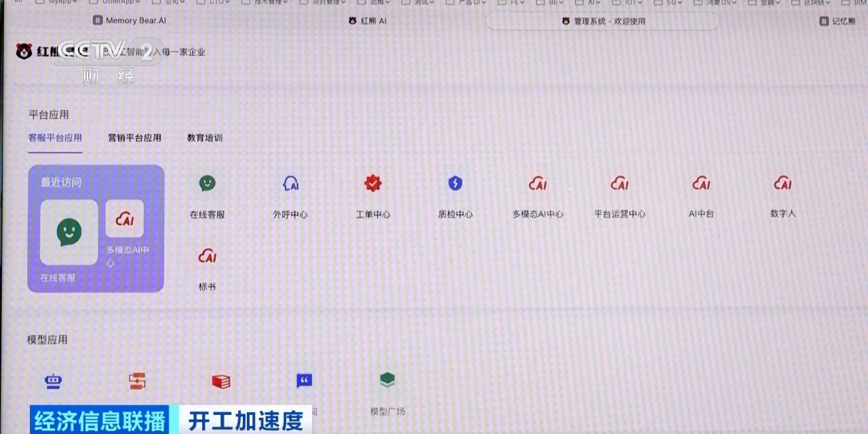Open the 模型广场 green layers icon
868x434 pixels.
pyautogui.click(x=387, y=380)
